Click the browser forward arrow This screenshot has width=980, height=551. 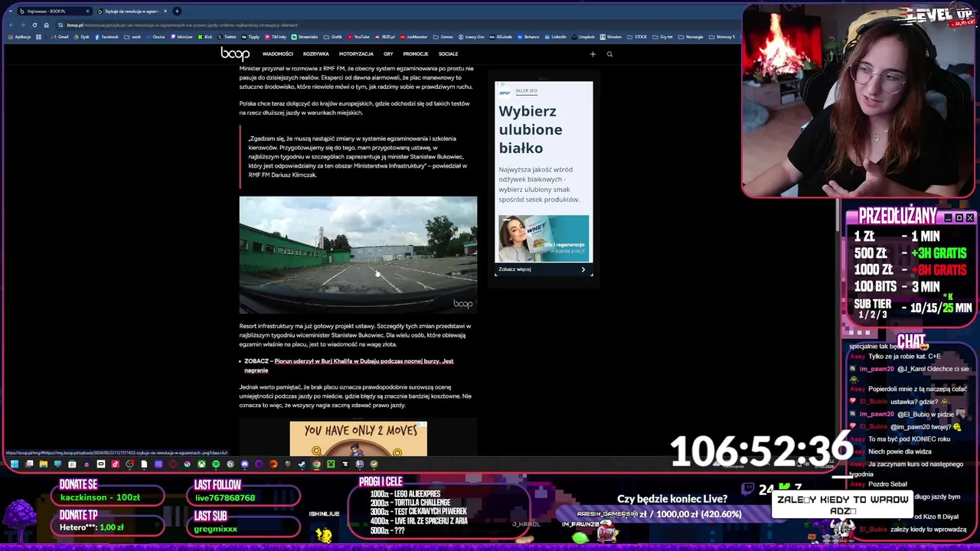coord(23,24)
